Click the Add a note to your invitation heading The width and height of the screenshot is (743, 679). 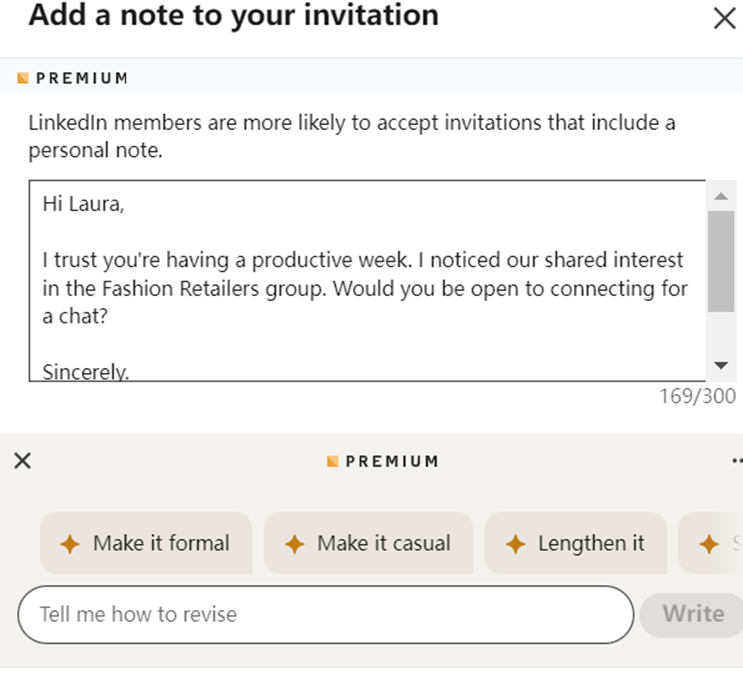pos(234,15)
